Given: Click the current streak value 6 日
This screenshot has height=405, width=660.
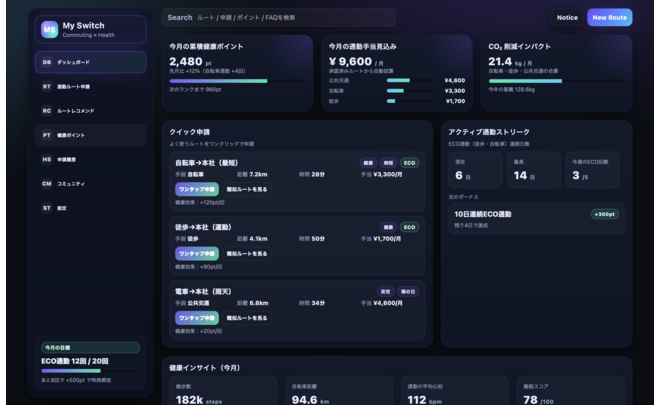Looking at the screenshot, I should (x=463, y=176).
